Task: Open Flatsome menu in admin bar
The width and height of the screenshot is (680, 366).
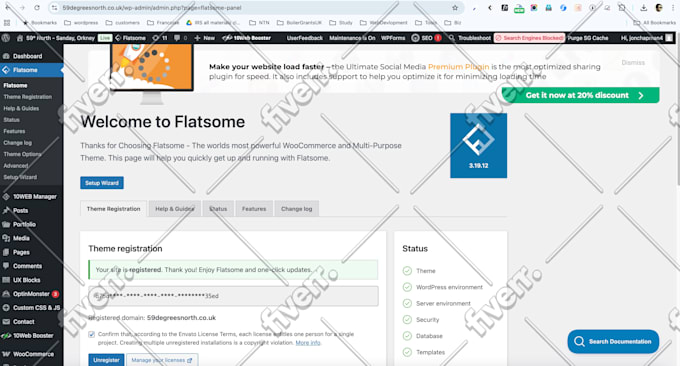Action: pos(131,38)
